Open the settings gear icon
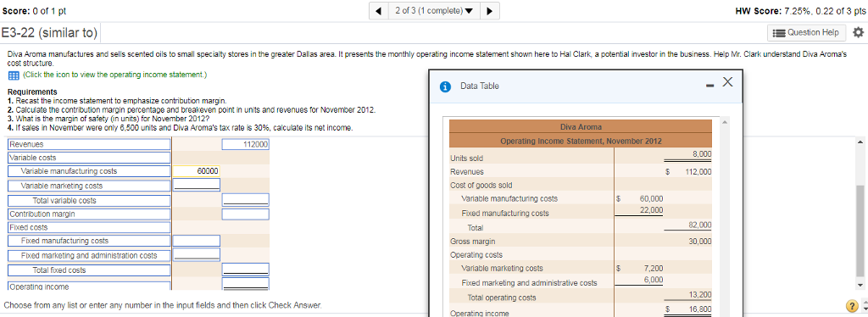868x317 pixels. click(x=858, y=33)
